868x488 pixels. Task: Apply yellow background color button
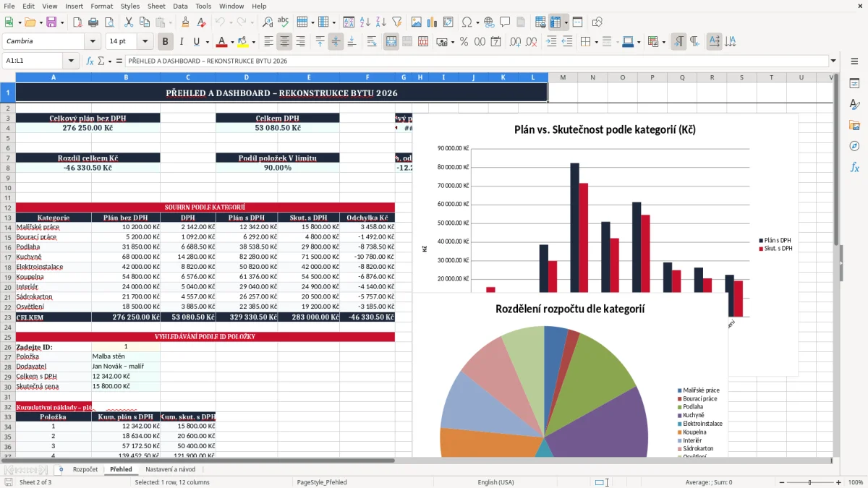pyautogui.click(x=243, y=42)
